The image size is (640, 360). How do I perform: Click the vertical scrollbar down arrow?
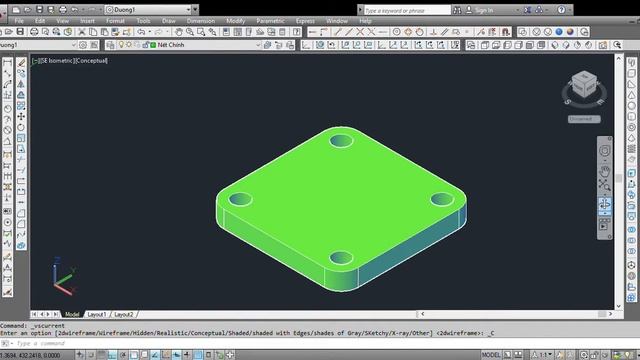618,306
